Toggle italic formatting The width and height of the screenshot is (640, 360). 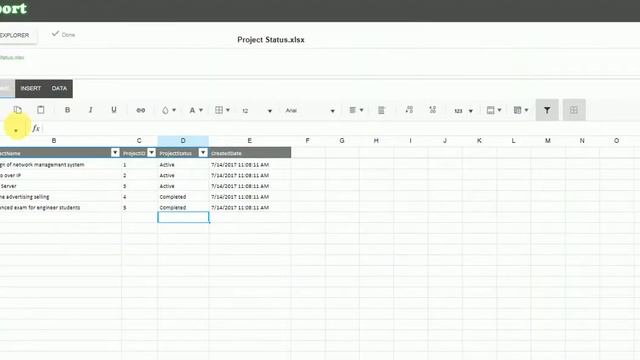click(91, 110)
